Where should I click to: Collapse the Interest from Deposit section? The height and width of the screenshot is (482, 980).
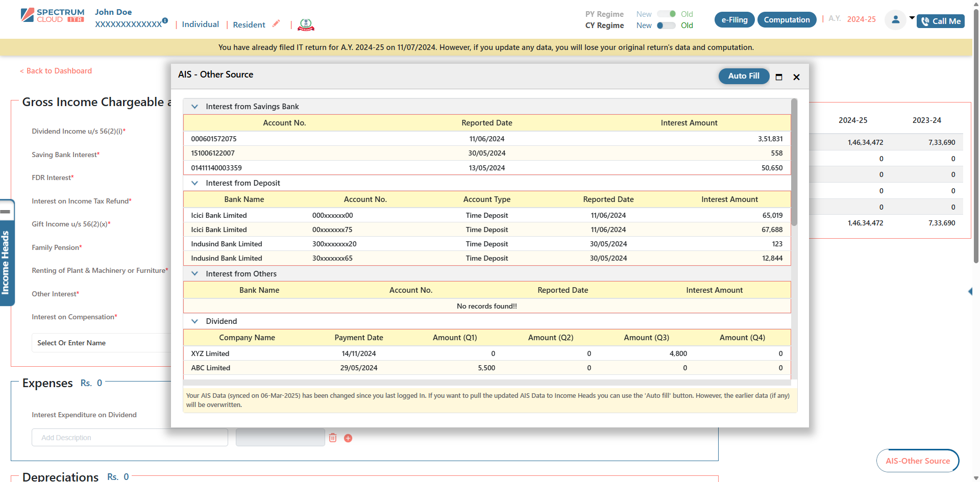point(194,183)
